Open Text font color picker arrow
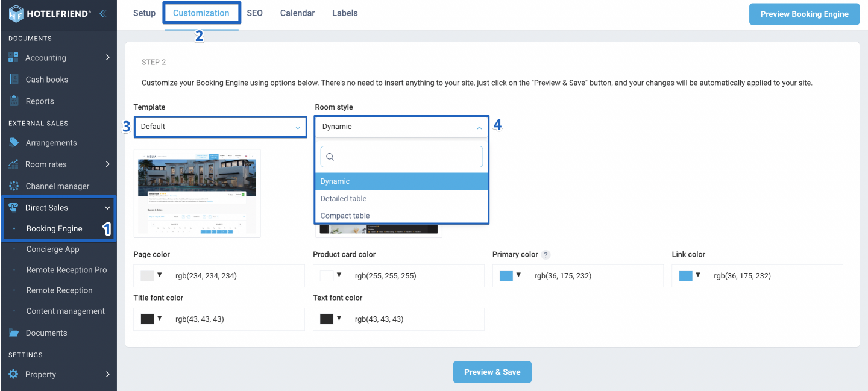 tap(339, 319)
